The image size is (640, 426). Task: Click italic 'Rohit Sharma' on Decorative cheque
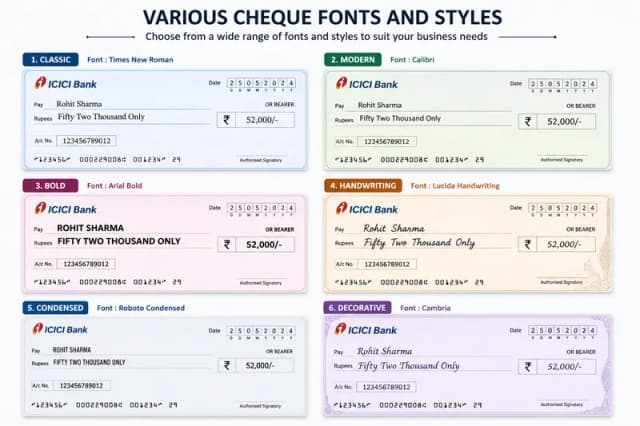click(384, 351)
